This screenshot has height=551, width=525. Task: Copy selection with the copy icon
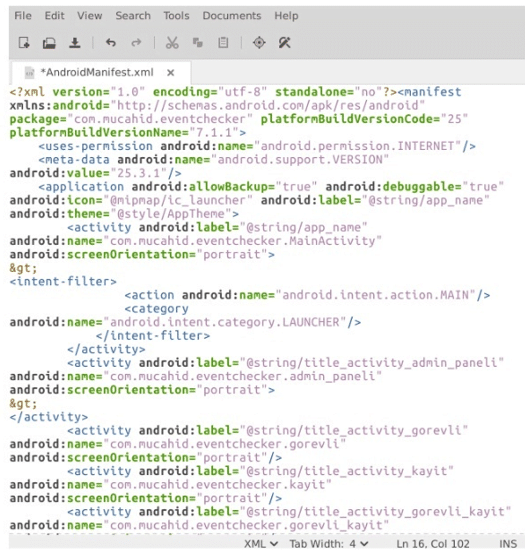pyautogui.click(x=197, y=43)
